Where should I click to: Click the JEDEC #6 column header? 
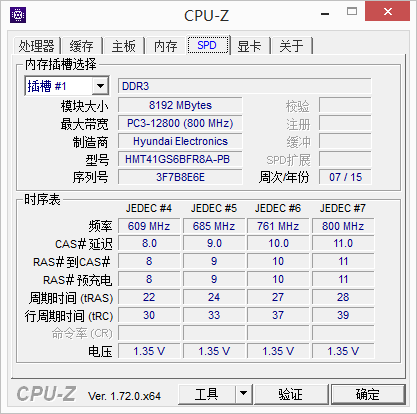[278, 208]
